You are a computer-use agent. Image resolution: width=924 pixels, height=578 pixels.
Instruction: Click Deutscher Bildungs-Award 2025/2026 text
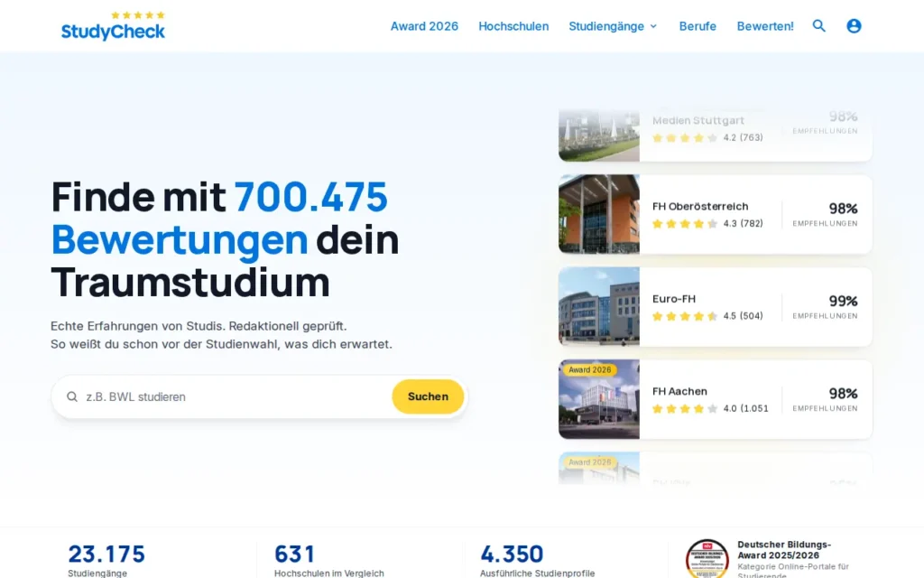pos(784,550)
